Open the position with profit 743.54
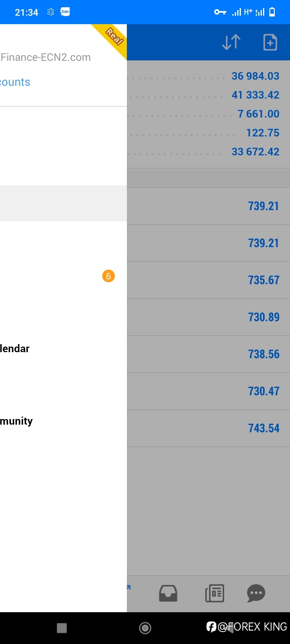This screenshot has height=644, width=290. coord(208,428)
